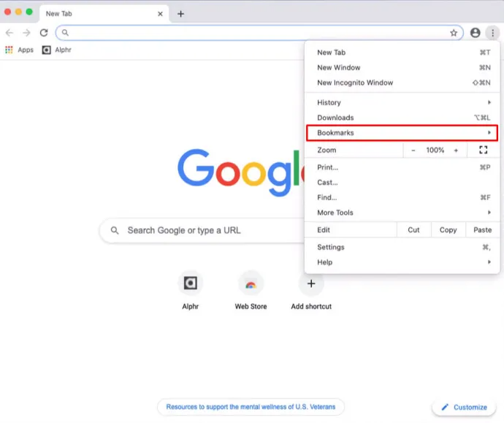Open a New Incognito Window
504x423 pixels.
coord(402,83)
